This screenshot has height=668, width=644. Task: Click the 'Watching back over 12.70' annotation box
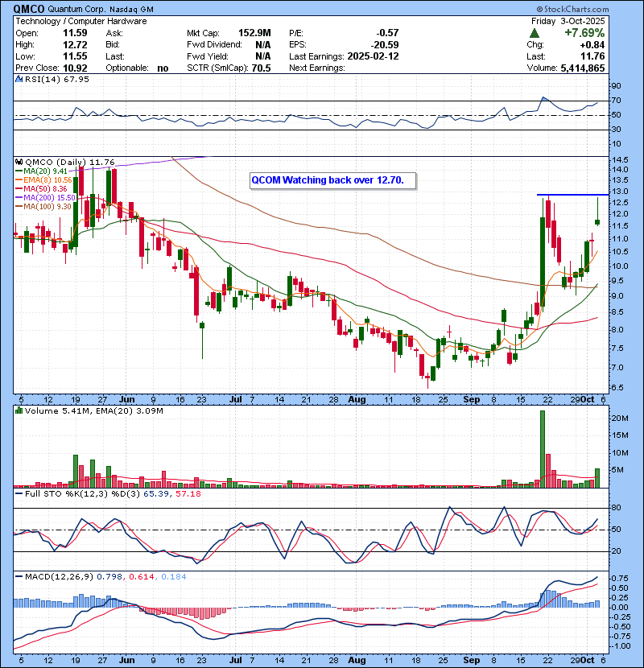332,180
